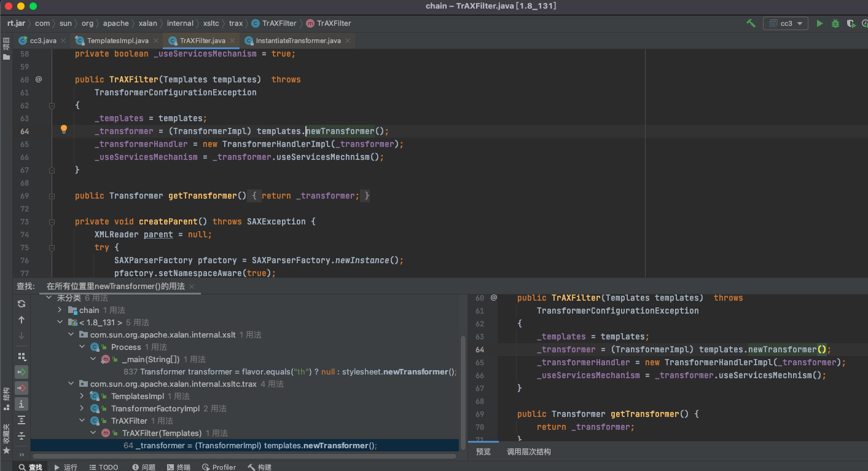Screen dimensions: 868x471
Task: Close the cc3.java tab
Action: [x=63, y=41]
